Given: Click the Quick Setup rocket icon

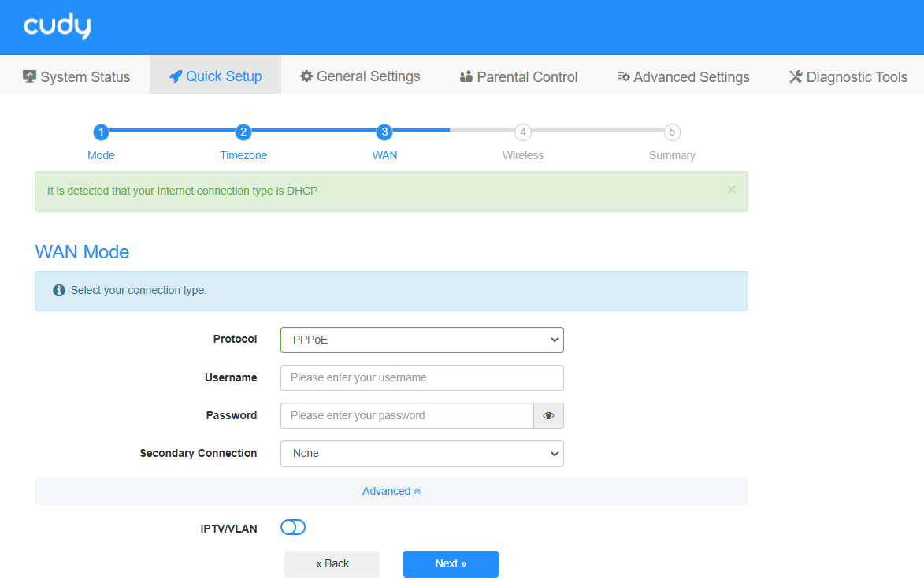Looking at the screenshot, I should pyautogui.click(x=176, y=76).
